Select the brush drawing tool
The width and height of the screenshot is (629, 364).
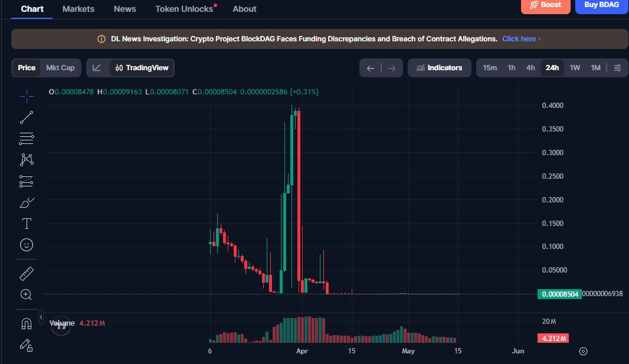click(x=27, y=202)
